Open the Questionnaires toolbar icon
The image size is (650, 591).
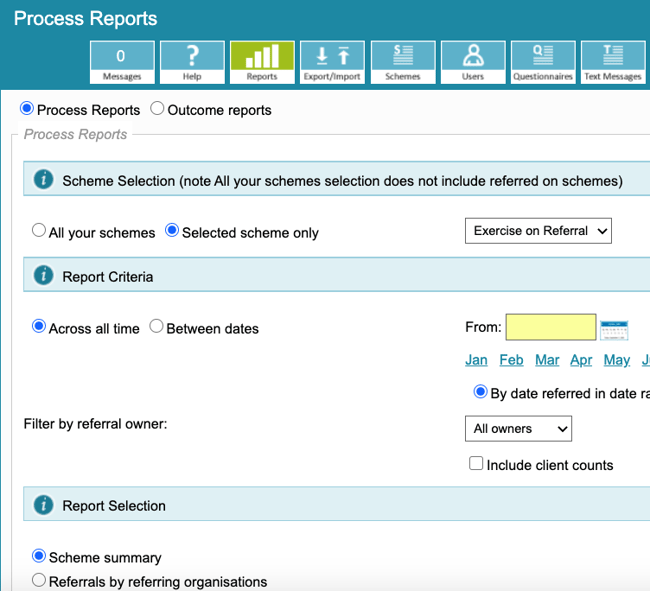(543, 62)
